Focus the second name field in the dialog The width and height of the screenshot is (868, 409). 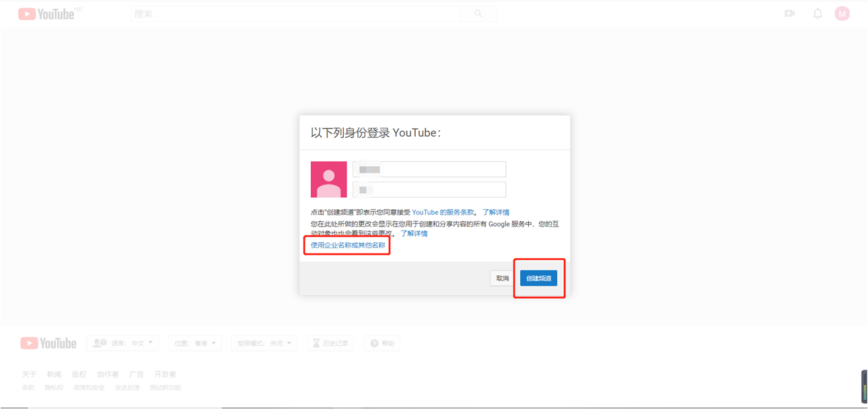click(429, 190)
